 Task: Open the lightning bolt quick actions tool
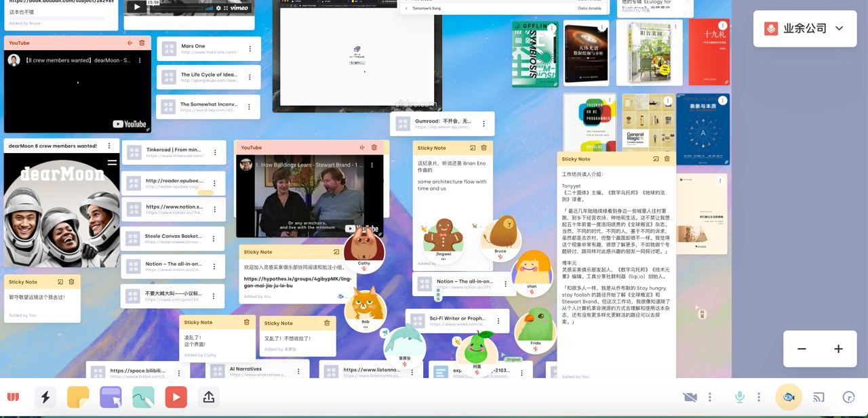[45, 397]
